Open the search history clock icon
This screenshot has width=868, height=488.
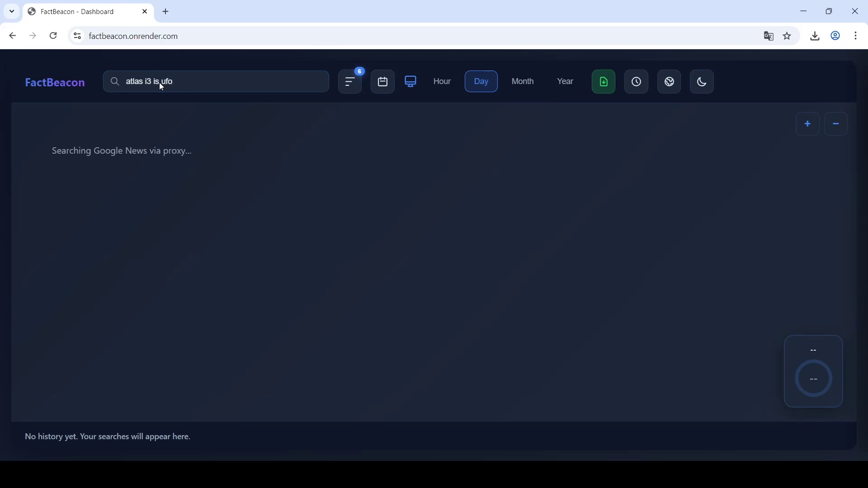[637, 82]
